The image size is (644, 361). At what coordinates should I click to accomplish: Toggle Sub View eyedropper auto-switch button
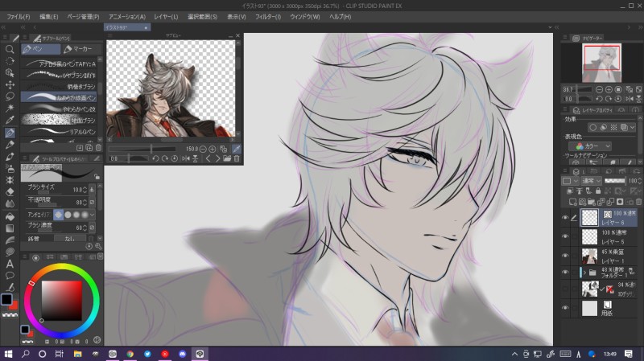(237, 150)
